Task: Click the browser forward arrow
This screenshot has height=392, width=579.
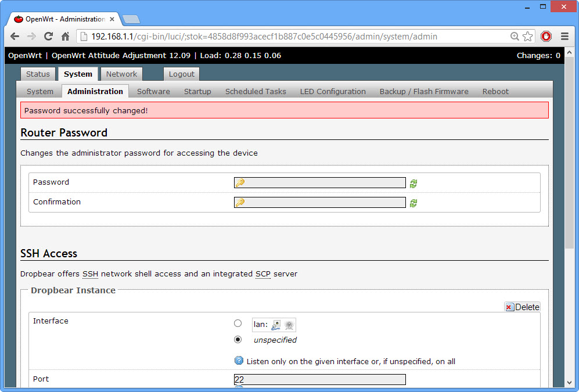Action: 31,37
